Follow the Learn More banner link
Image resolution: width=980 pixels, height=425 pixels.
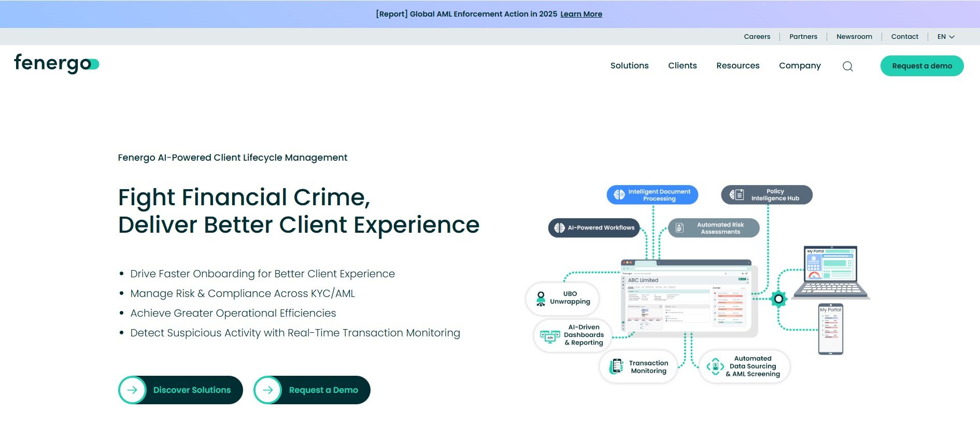pos(581,14)
